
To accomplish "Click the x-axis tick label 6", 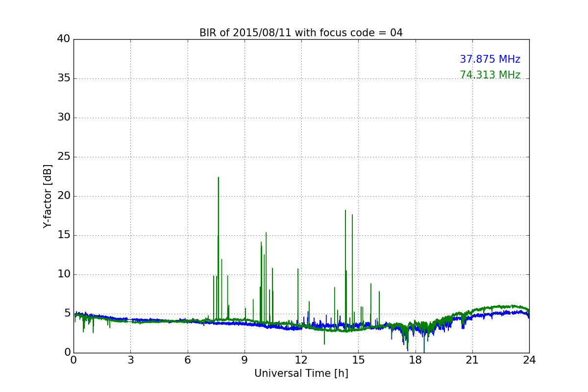I will (187, 360).
